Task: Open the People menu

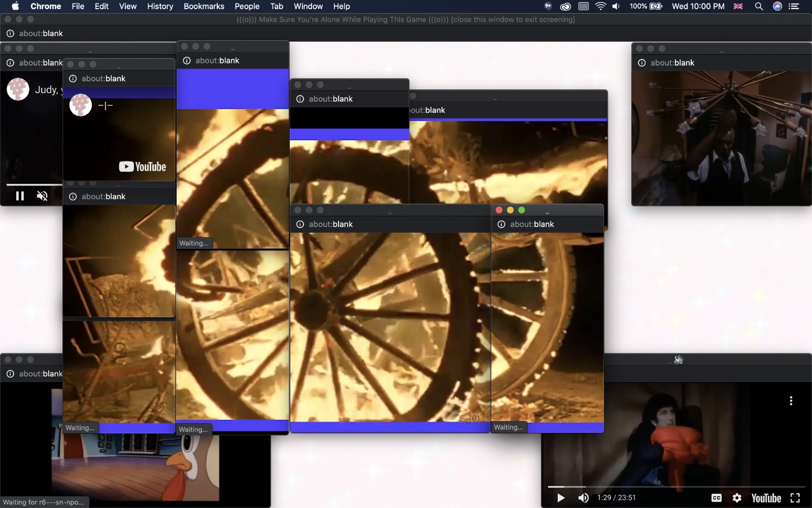Action: [247, 6]
